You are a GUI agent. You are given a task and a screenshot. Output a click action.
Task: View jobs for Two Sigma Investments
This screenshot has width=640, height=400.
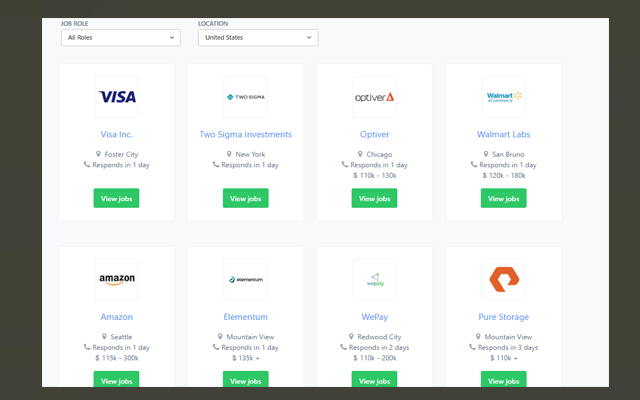tap(245, 198)
